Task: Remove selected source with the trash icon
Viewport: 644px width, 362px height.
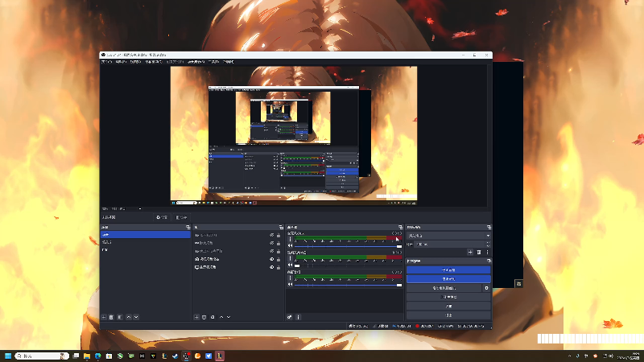Action: [x=204, y=317]
